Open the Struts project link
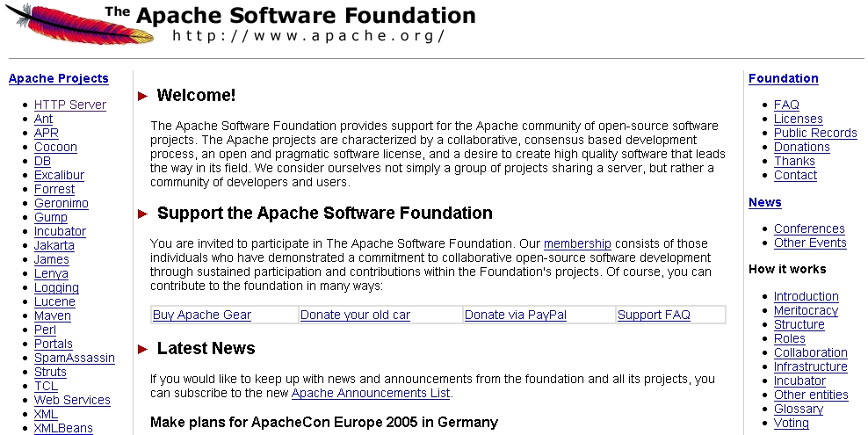Image resolution: width=868 pixels, height=435 pixels. click(50, 372)
